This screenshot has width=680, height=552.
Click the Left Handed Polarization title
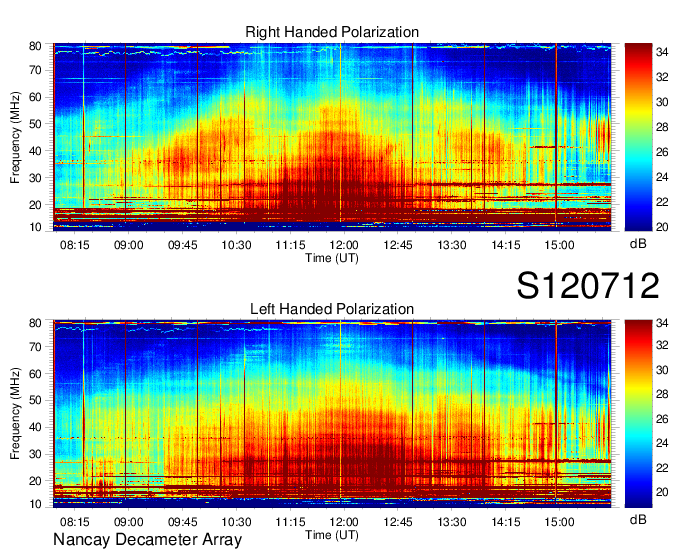click(332, 309)
